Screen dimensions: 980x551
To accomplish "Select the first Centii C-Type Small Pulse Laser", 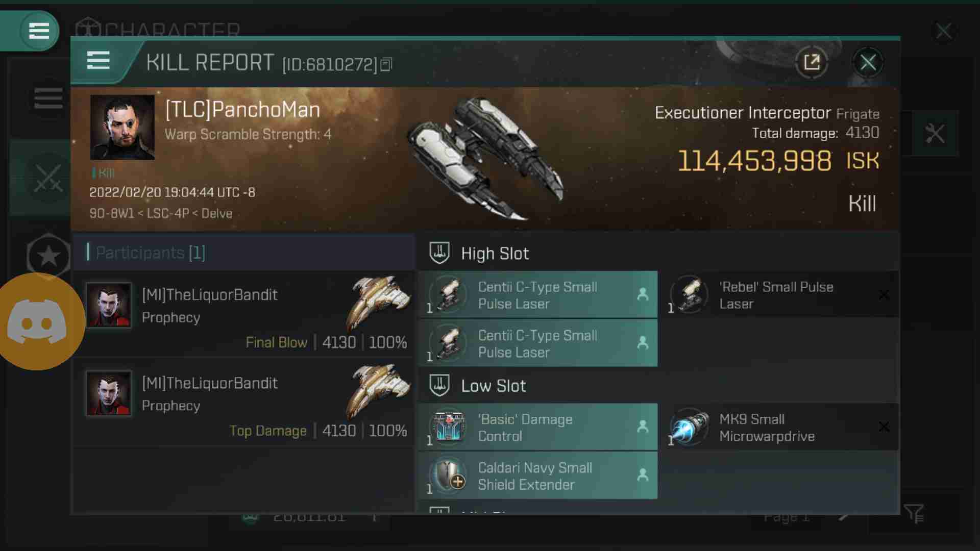I will point(538,295).
